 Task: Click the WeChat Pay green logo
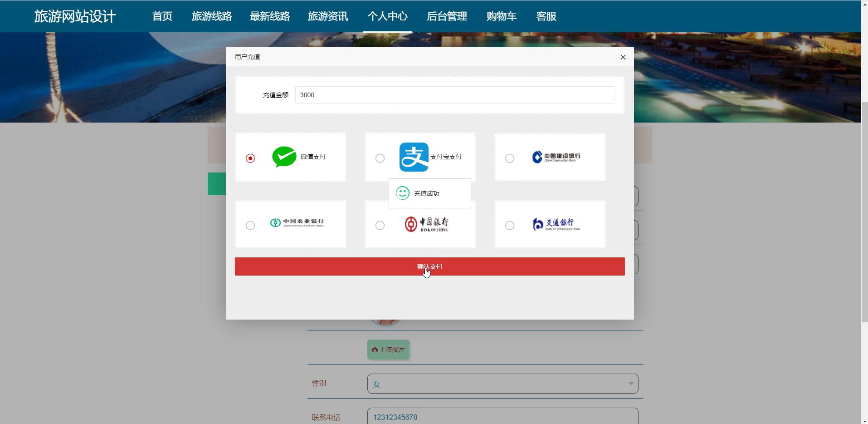[x=284, y=157]
